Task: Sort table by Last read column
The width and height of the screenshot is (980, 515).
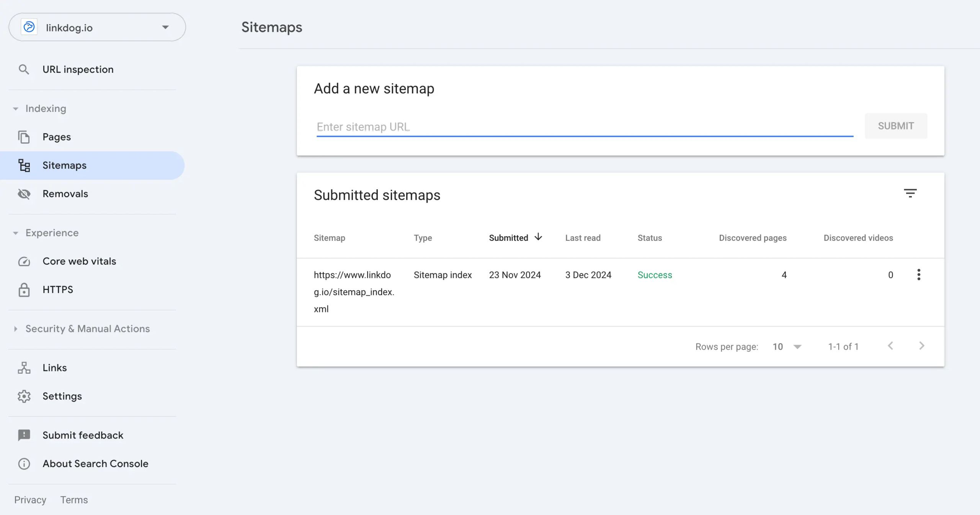Action: point(583,238)
